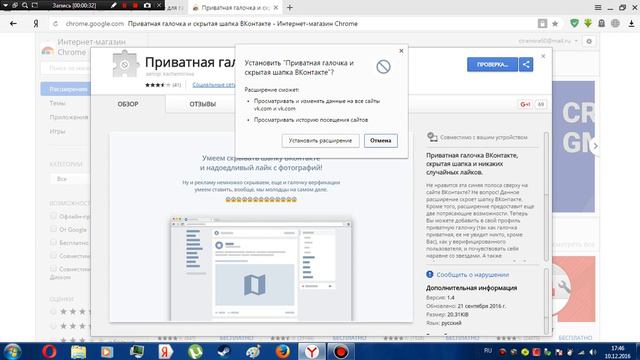The width and height of the screenshot is (640, 360).
Task: Select Темы in store sidebar
Action: [58, 103]
